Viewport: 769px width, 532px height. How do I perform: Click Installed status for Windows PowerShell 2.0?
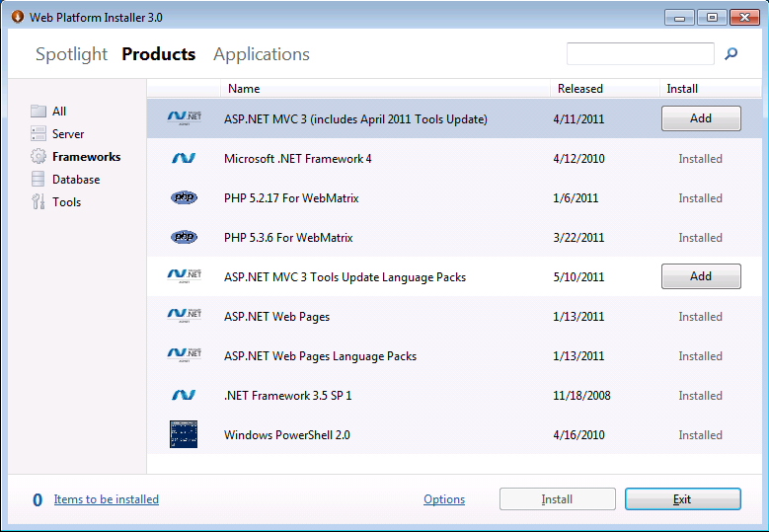[x=700, y=435]
